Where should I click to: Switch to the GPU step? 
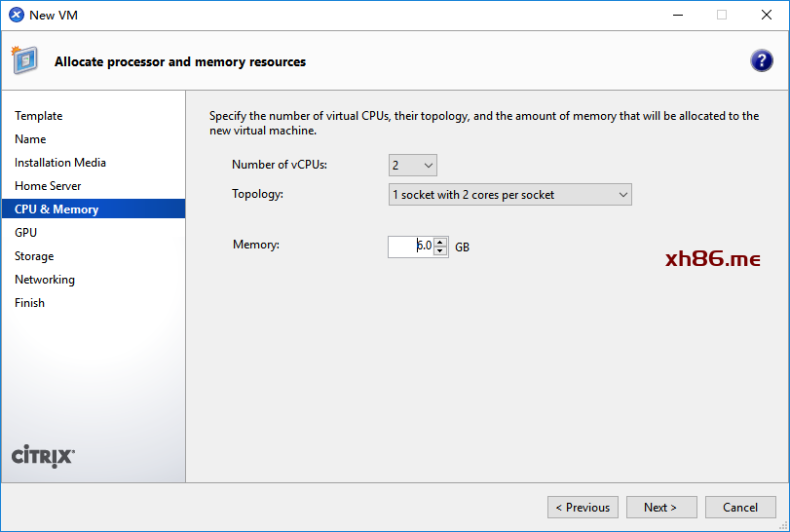point(26,233)
